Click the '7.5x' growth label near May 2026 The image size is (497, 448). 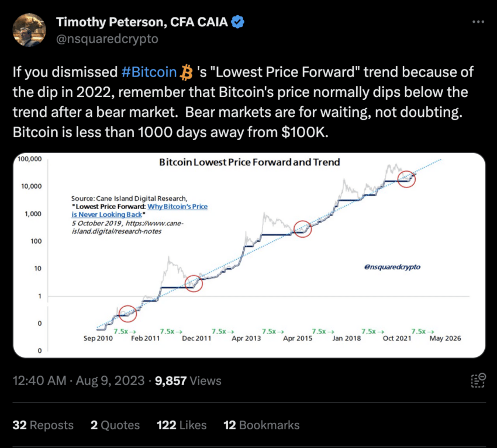420,330
